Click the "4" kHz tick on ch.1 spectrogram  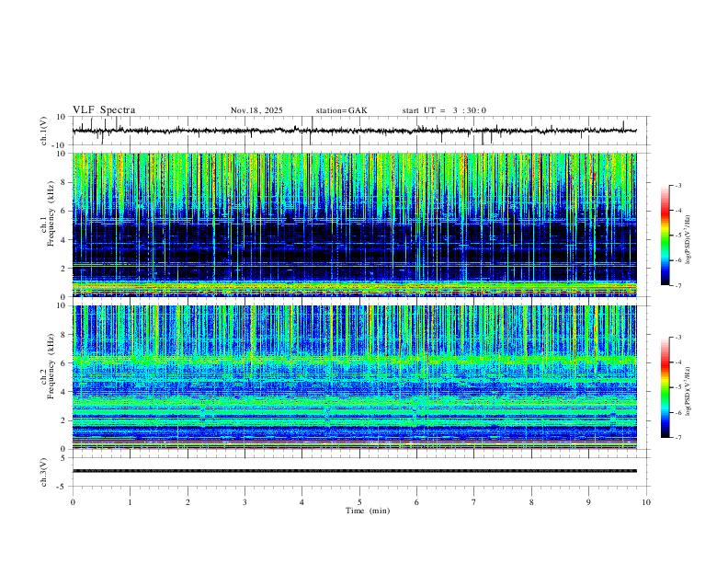click(x=63, y=240)
